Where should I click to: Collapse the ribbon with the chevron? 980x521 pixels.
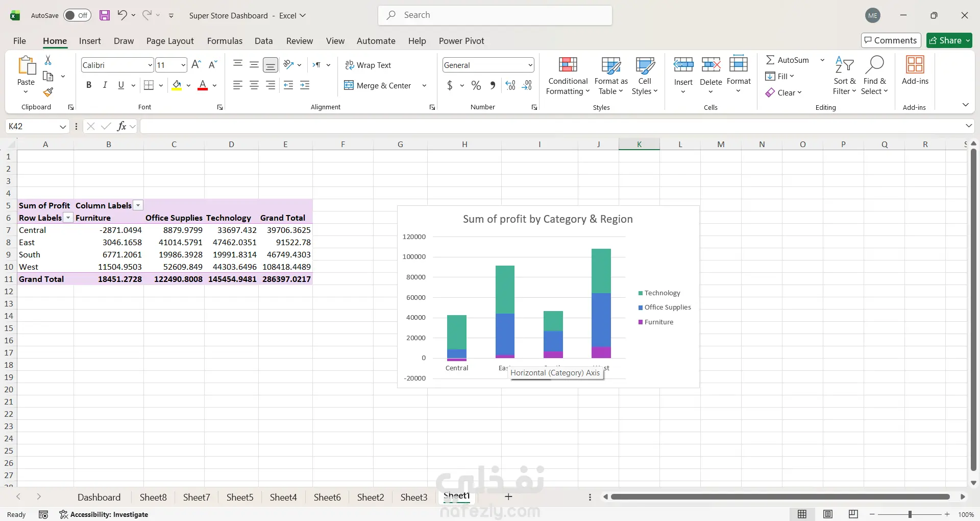965,105
